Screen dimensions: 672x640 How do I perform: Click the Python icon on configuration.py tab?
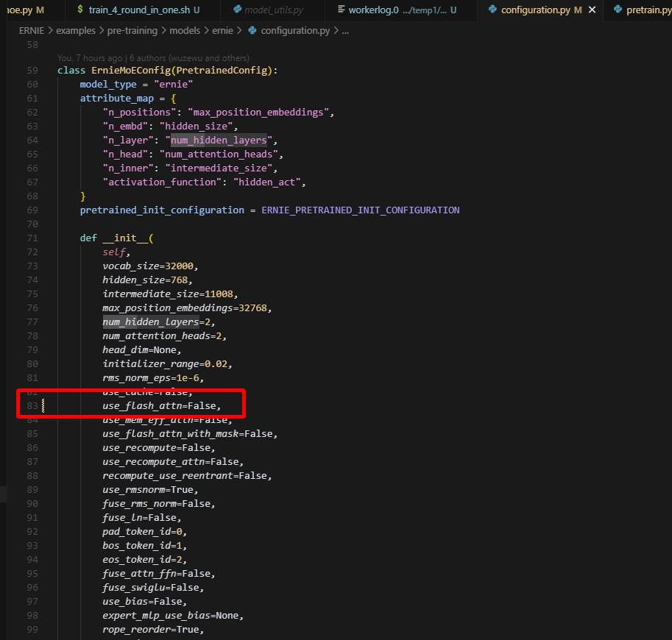click(492, 10)
